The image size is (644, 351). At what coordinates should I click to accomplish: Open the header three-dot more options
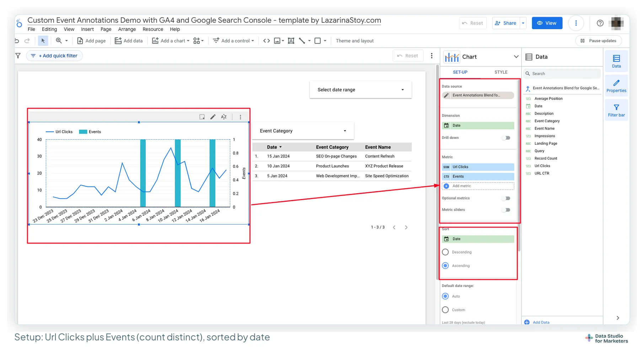coord(576,23)
